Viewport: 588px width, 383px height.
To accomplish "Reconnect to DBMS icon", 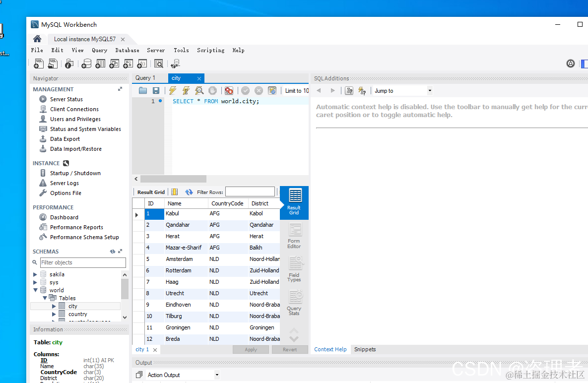I will [175, 64].
